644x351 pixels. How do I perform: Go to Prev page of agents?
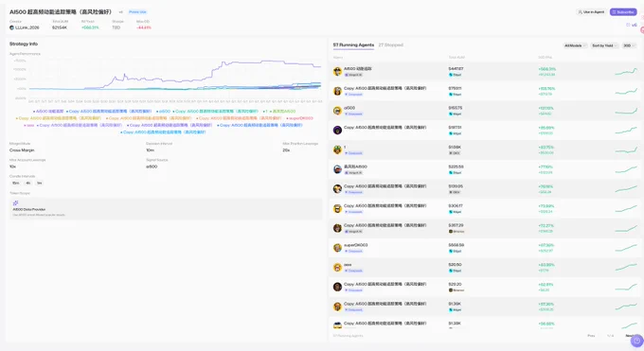[591, 336]
